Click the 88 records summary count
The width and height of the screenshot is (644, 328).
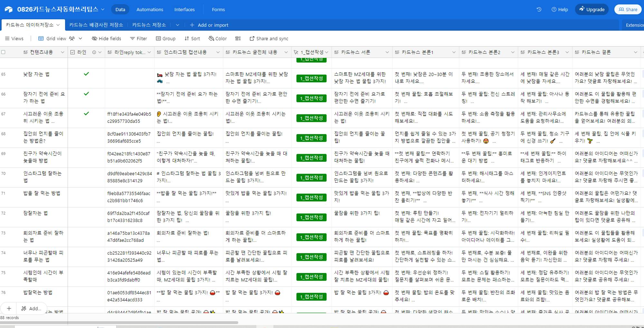click(x=10, y=318)
